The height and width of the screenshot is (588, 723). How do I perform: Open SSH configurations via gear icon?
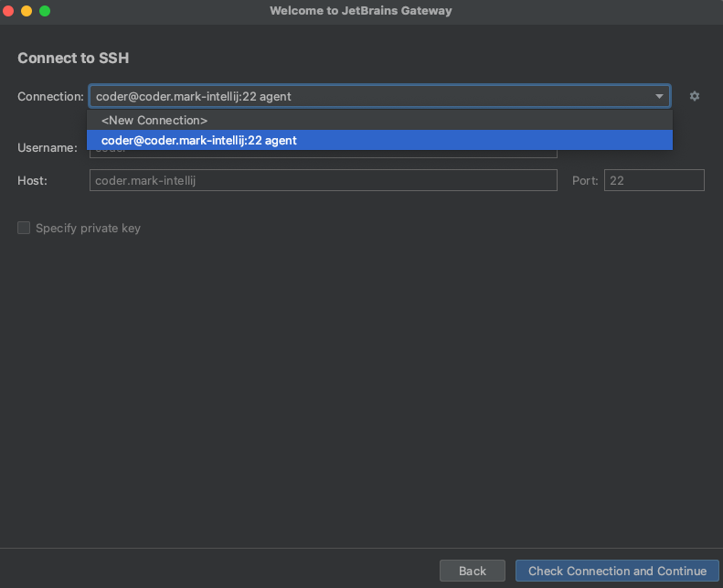tap(695, 96)
